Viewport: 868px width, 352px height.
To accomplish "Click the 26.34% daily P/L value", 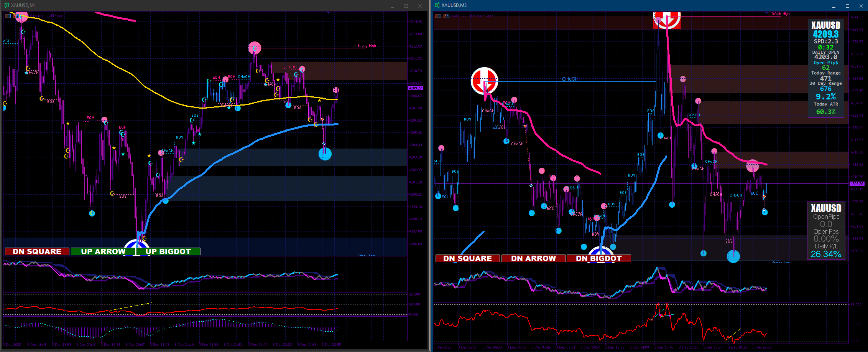I will (x=826, y=254).
